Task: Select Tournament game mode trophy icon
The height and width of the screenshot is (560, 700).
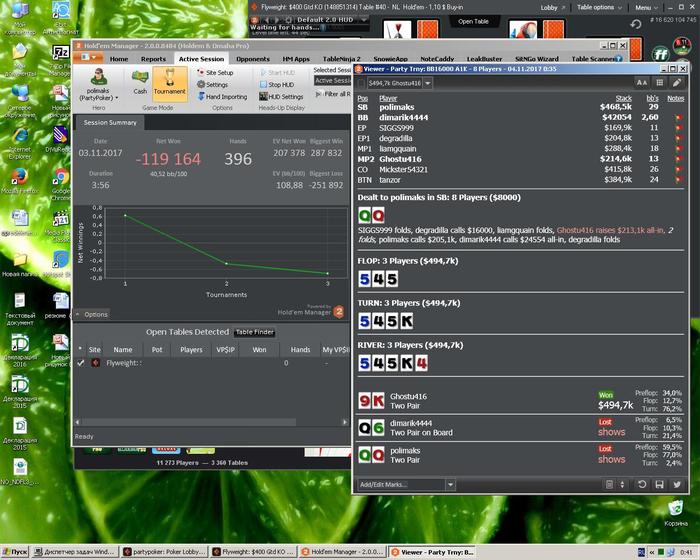Action: click(170, 84)
